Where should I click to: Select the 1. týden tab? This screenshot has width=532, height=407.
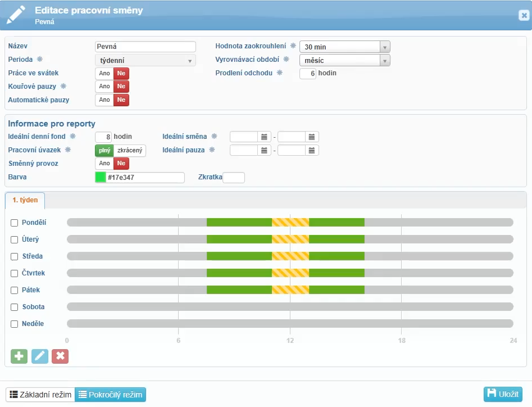click(25, 200)
